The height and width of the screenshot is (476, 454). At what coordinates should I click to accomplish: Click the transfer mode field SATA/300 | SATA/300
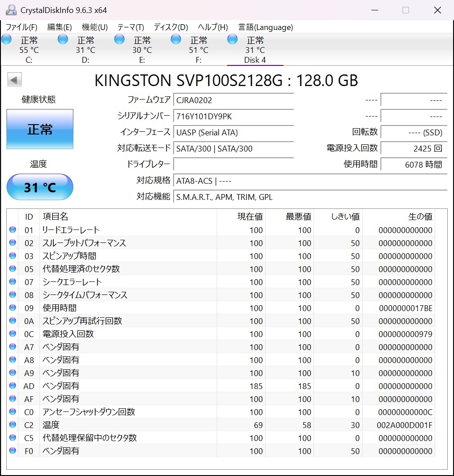[233, 148]
